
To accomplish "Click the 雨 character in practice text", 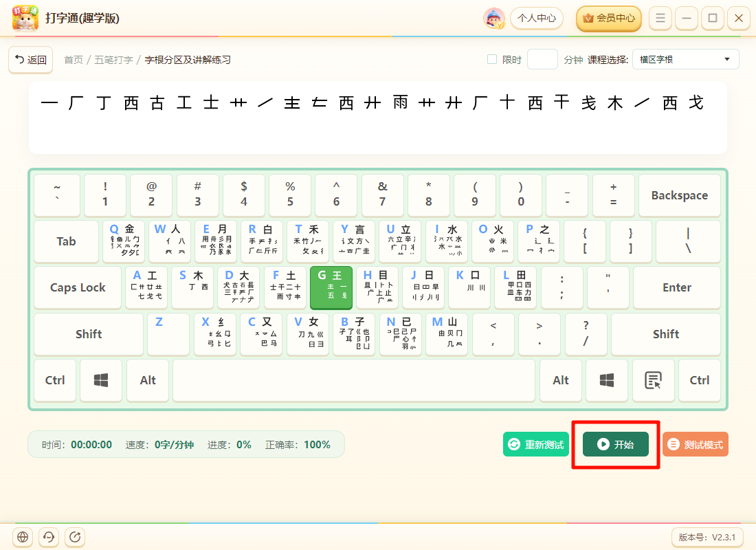I will click(x=400, y=102).
